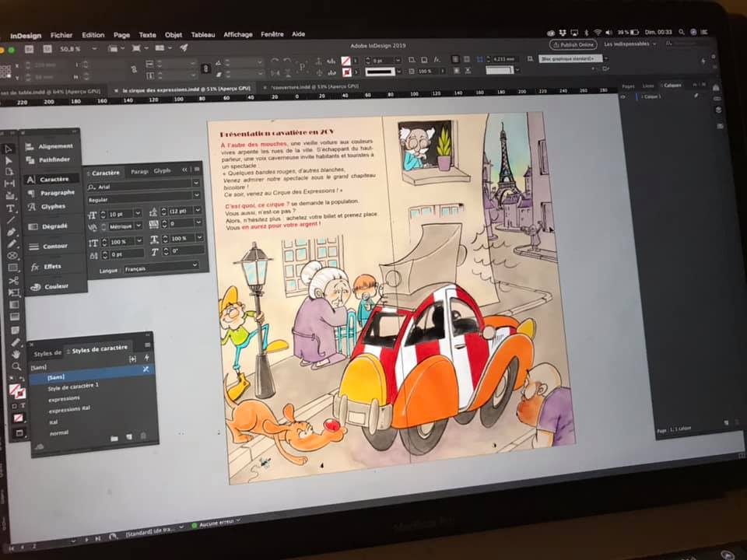Screen dimensions: 747x560
Task: Click the baseline shift 0 pt field
Action: (x=126, y=254)
